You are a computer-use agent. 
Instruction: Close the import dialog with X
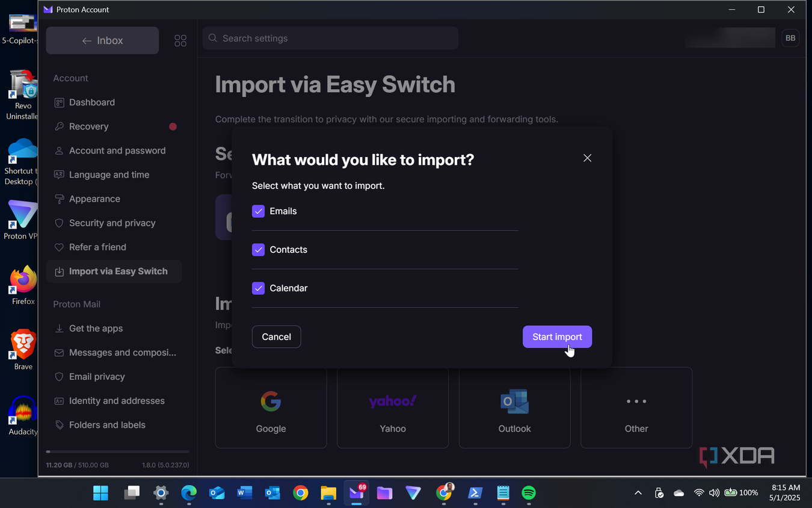pos(587,158)
